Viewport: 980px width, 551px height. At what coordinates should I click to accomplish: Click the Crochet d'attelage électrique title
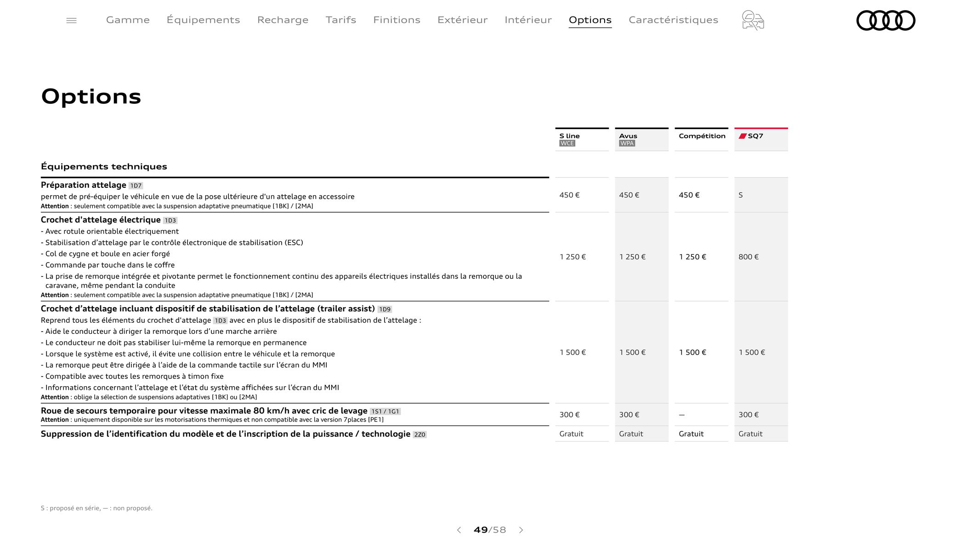point(101,220)
